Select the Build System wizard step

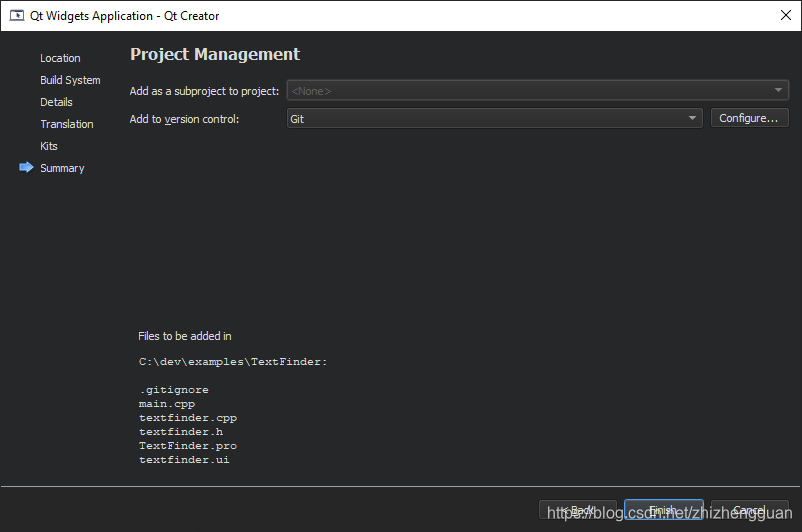click(71, 80)
